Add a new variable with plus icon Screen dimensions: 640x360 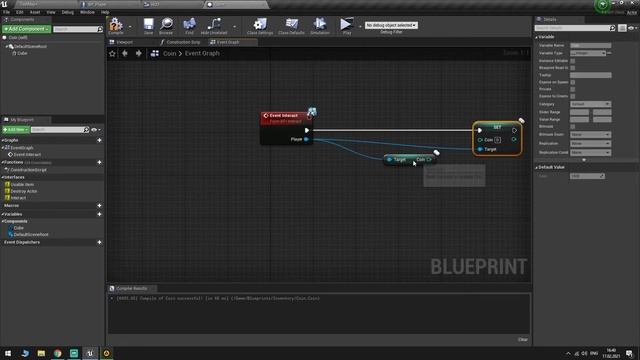pyautogui.click(x=99, y=214)
